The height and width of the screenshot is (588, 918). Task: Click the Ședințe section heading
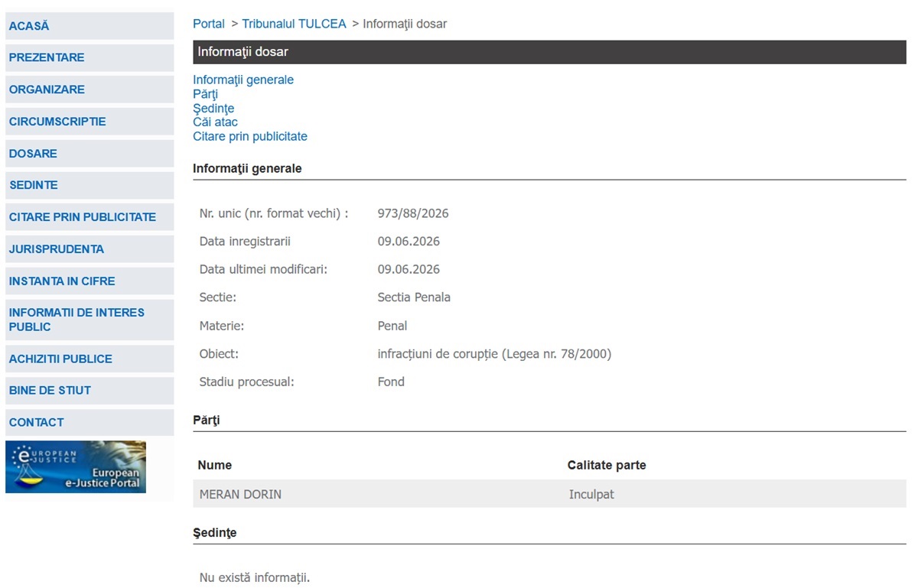click(215, 532)
